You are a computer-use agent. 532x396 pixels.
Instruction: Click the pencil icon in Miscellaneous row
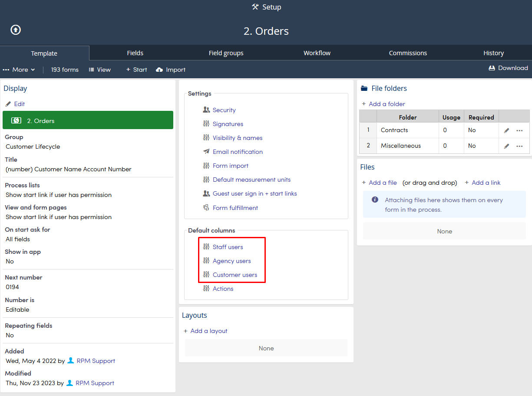(x=506, y=146)
